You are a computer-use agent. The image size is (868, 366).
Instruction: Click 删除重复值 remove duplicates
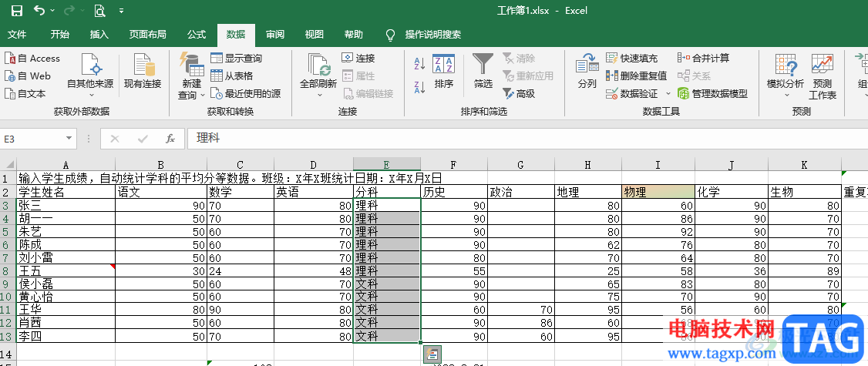(637, 76)
